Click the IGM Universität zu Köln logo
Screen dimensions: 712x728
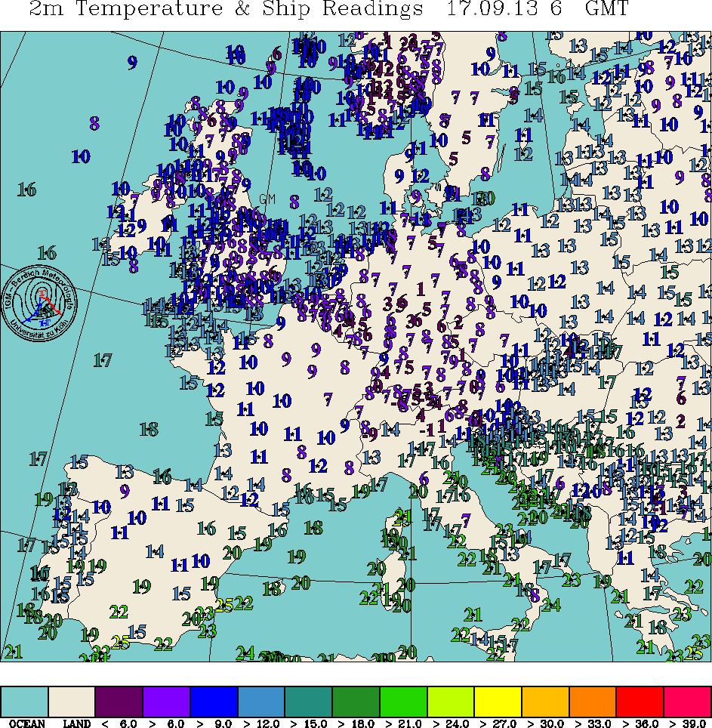pos(40,301)
